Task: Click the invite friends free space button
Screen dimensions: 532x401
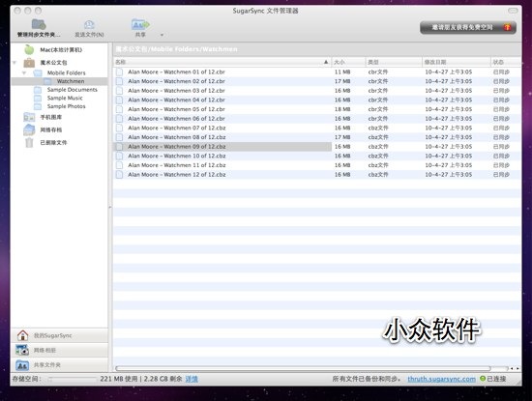Action: pos(468,27)
